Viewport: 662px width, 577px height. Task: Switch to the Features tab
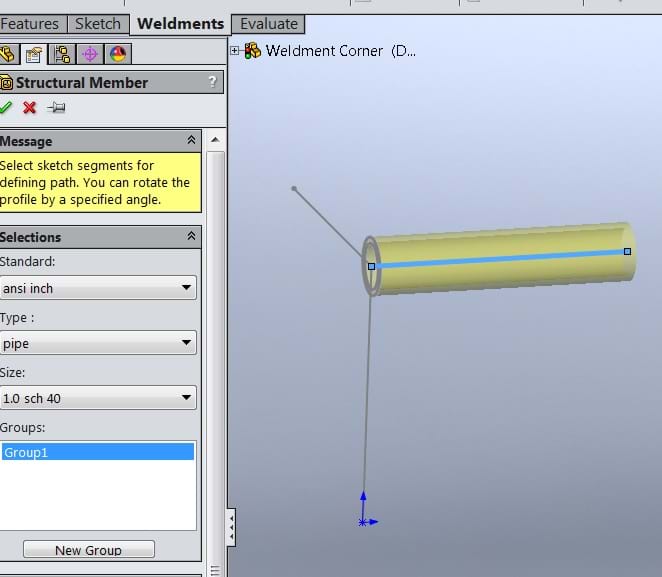point(31,24)
